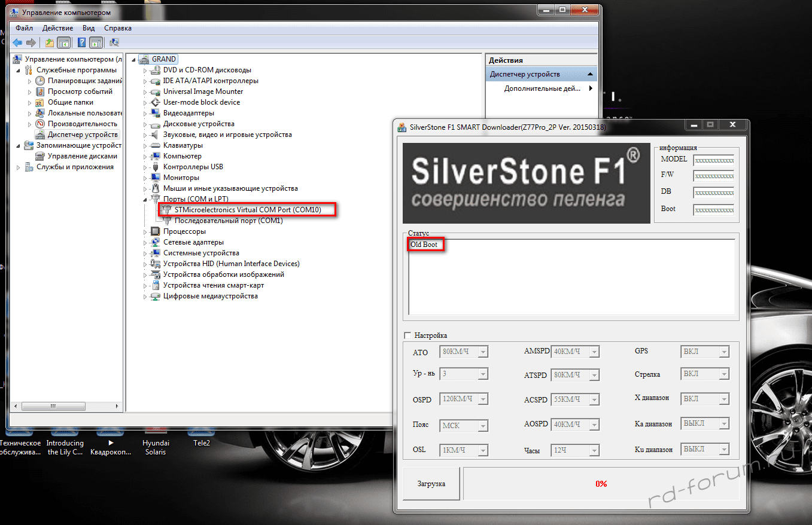Image resolution: width=812 pixels, height=525 pixels.
Task: Click the 0% download progress bar
Action: click(x=601, y=484)
